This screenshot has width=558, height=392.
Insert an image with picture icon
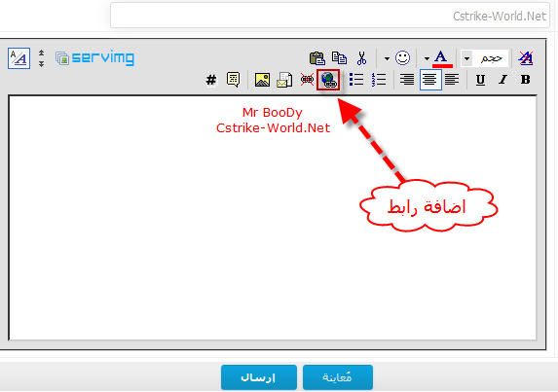262,80
